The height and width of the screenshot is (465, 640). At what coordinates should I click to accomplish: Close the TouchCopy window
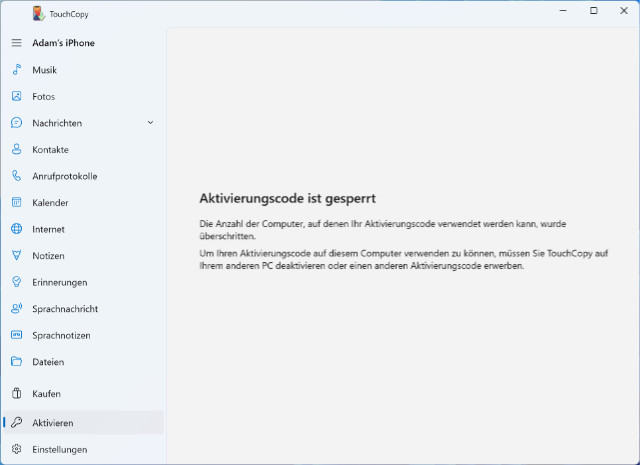pyautogui.click(x=624, y=11)
